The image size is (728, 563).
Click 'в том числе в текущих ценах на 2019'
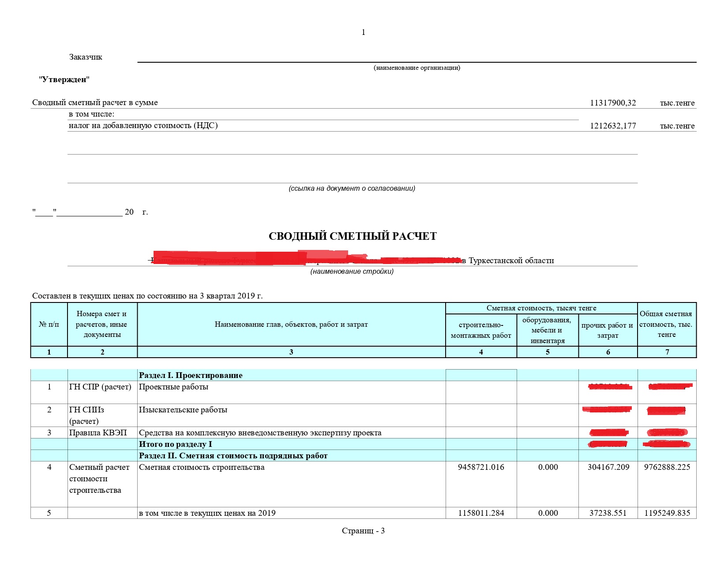click(207, 513)
